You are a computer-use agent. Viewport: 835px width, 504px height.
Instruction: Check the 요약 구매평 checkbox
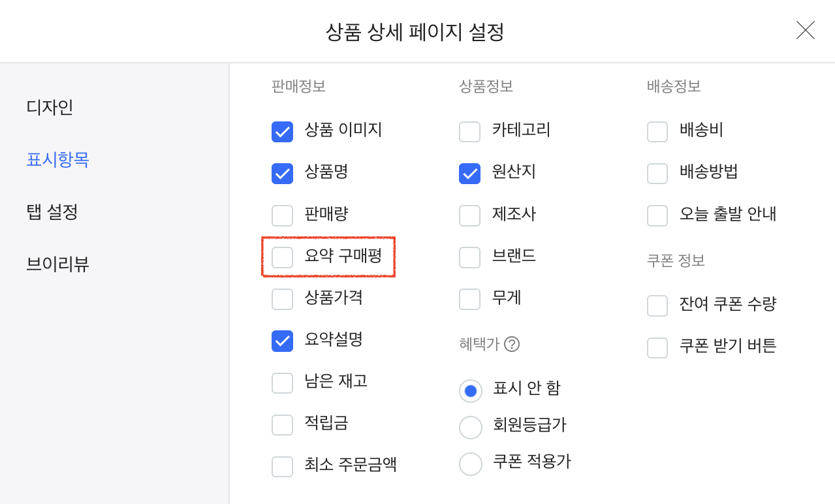tap(282, 257)
